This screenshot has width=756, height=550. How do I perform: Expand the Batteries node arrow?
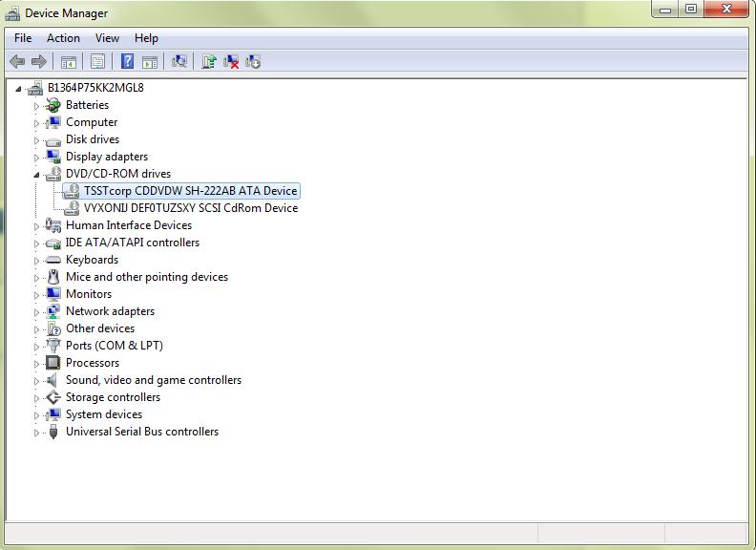[x=36, y=106]
